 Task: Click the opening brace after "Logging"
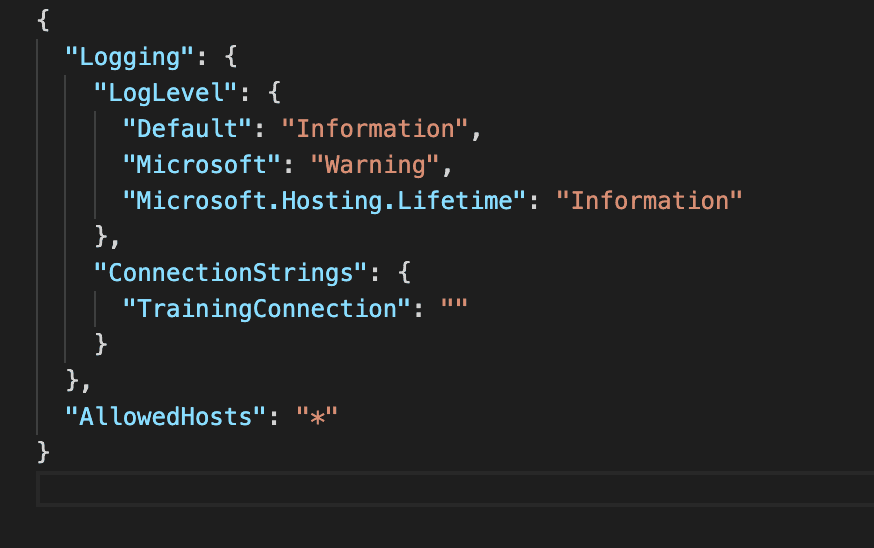(x=231, y=57)
